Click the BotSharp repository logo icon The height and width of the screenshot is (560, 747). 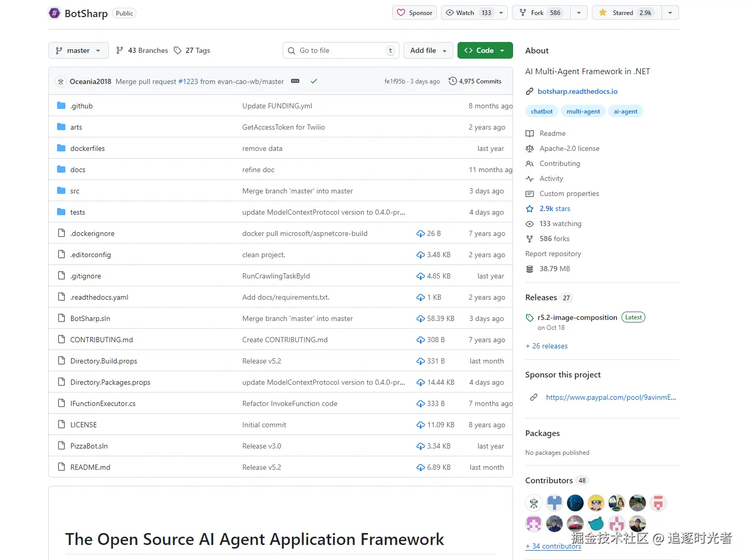tap(54, 13)
